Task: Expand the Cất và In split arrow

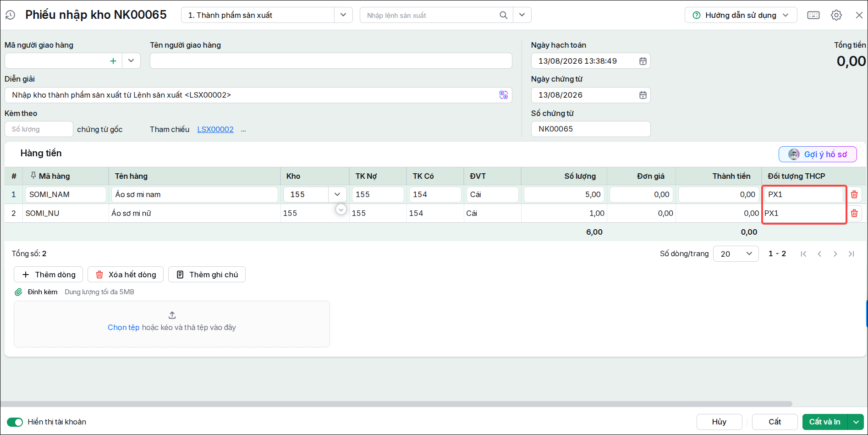Action: click(856, 422)
